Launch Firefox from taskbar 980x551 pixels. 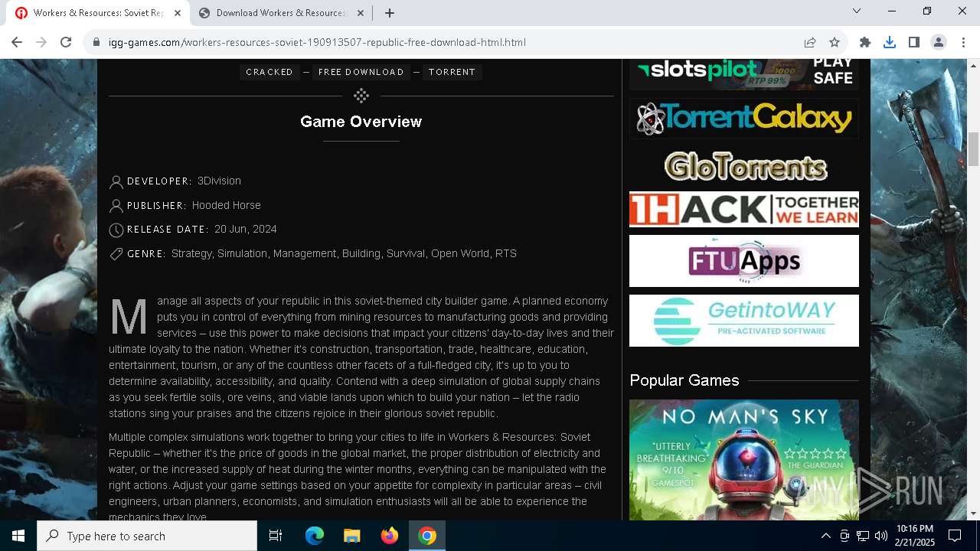(390, 536)
